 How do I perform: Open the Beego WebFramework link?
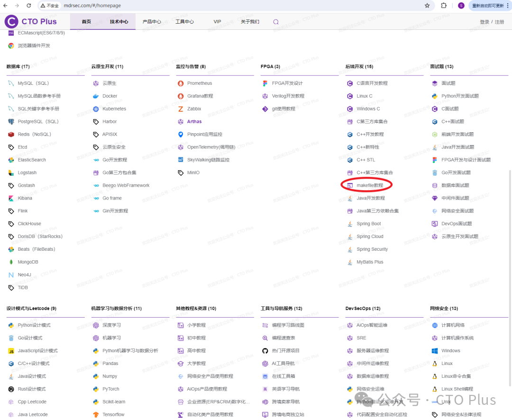[126, 185]
